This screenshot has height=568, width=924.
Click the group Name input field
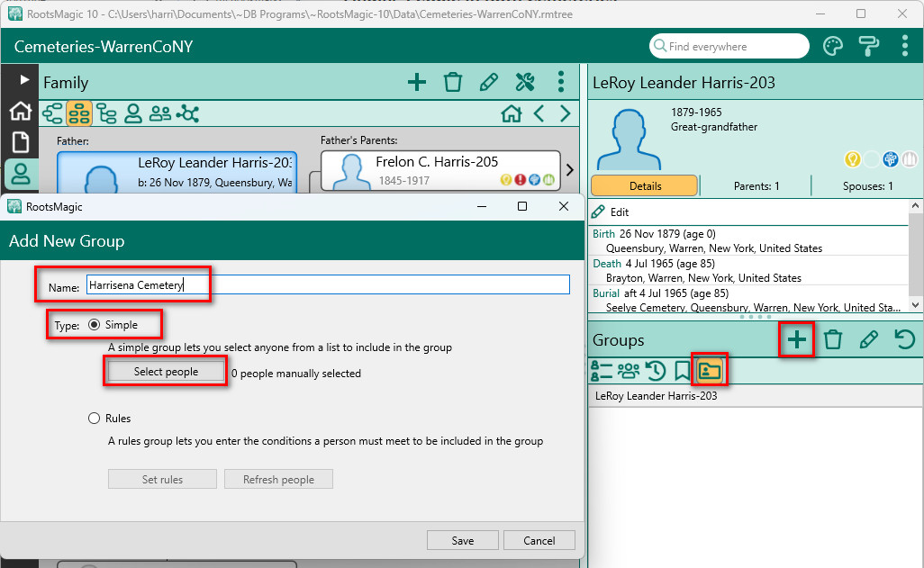(328, 284)
